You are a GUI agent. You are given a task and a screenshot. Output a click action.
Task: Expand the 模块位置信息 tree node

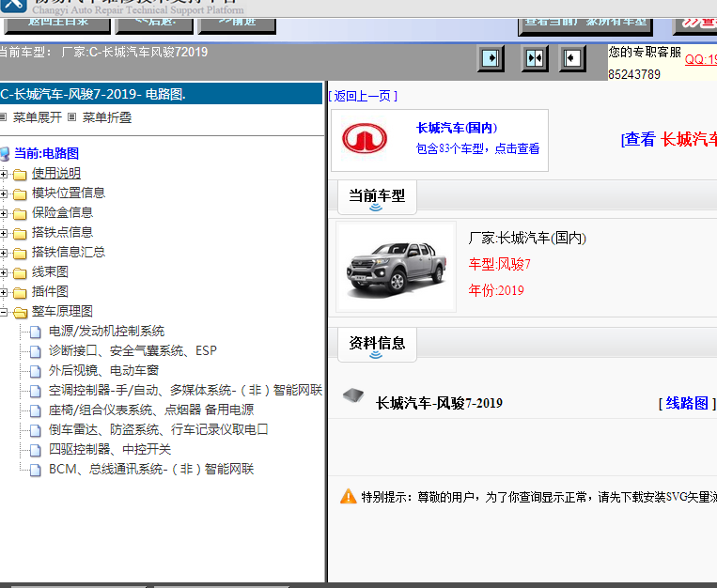click(3, 193)
